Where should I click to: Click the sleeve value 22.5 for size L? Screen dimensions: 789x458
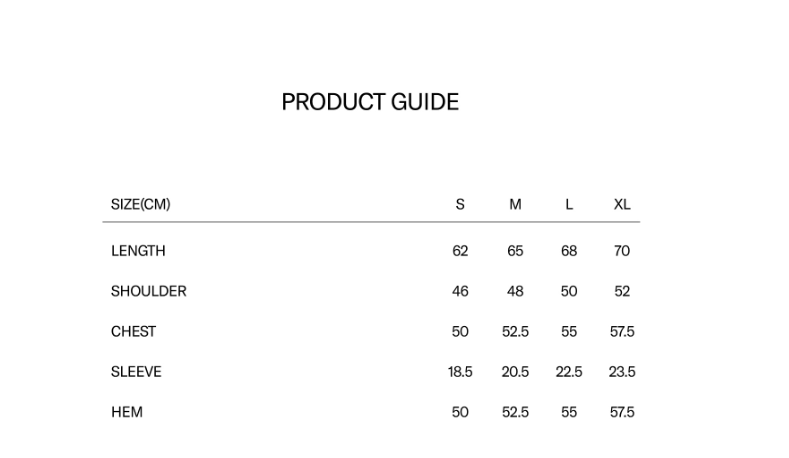click(x=569, y=371)
